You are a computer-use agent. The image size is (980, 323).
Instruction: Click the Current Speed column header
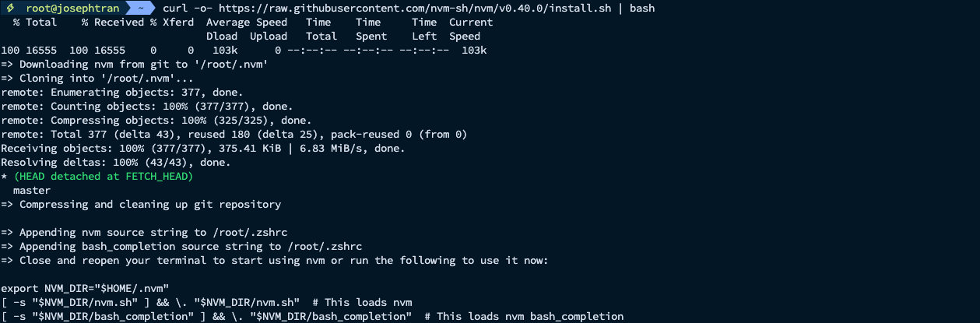[x=471, y=29]
